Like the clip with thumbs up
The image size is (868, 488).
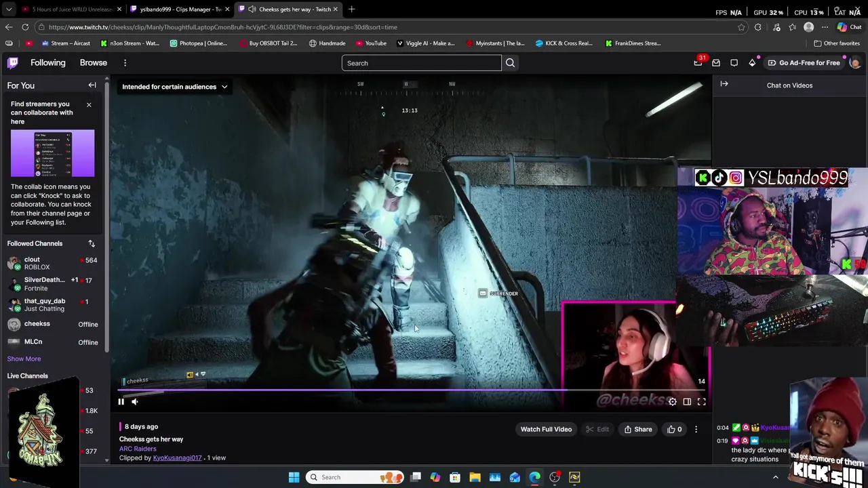(x=674, y=429)
